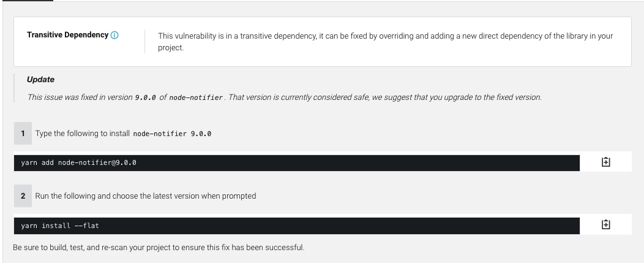Copy the yarn add node-notifier command
This screenshot has width=644, height=263.
(x=605, y=162)
